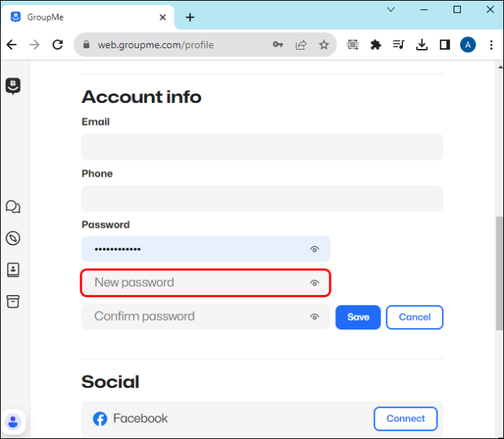Open the Chrome three-dot menu

click(491, 45)
